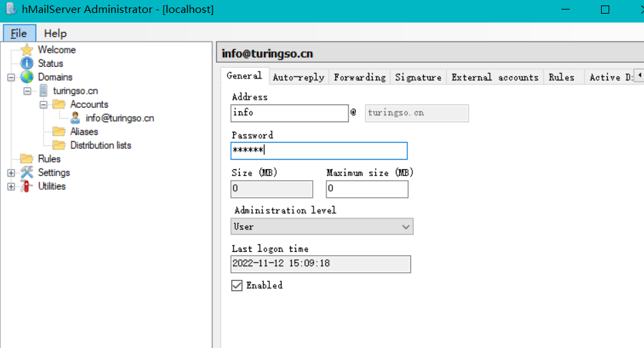
Task: Open the Help menu
Action: 55,33
